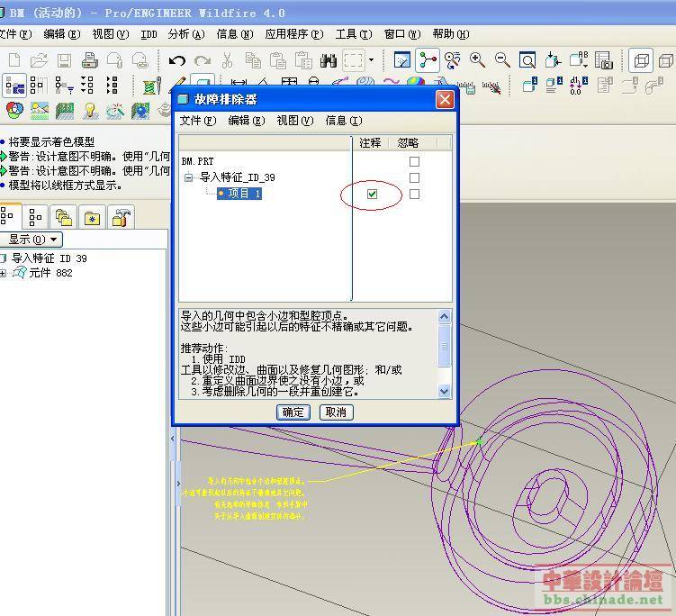Select 项目 1 in troubleshooter tree

click(239, 194)
